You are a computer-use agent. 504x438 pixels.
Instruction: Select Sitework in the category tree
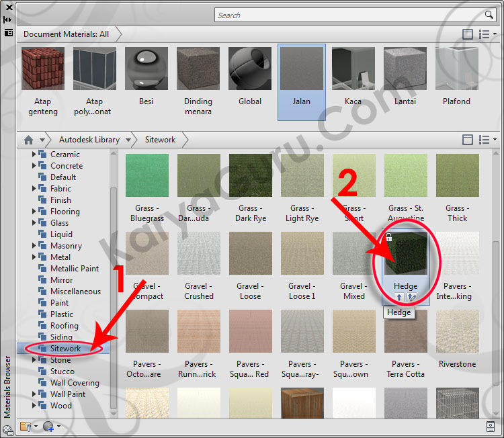pyautogui.click(x=65, y=349)
